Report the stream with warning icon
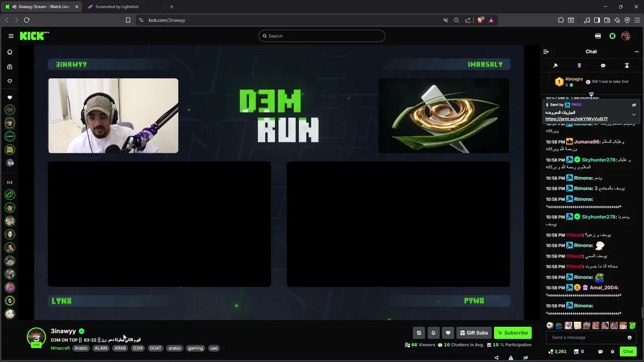 [x=511, y=358]
